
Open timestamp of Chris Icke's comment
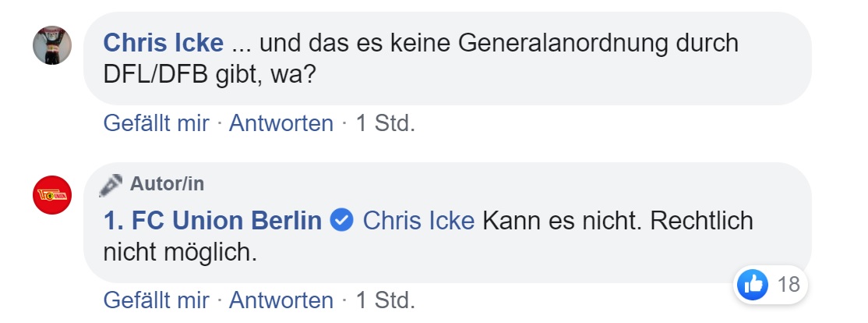pyautogui.click(x=385, y=123)
